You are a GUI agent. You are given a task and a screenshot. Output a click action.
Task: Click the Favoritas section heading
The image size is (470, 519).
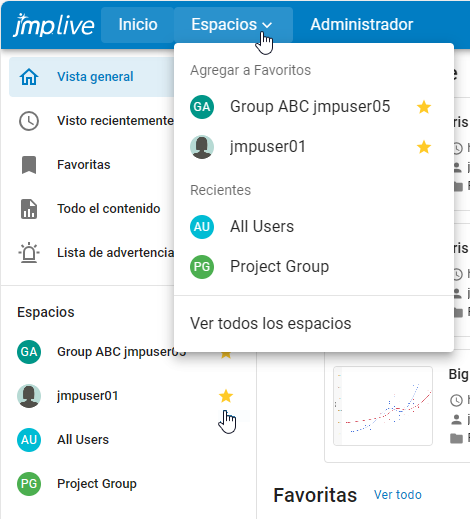click(x=315, y=495)
